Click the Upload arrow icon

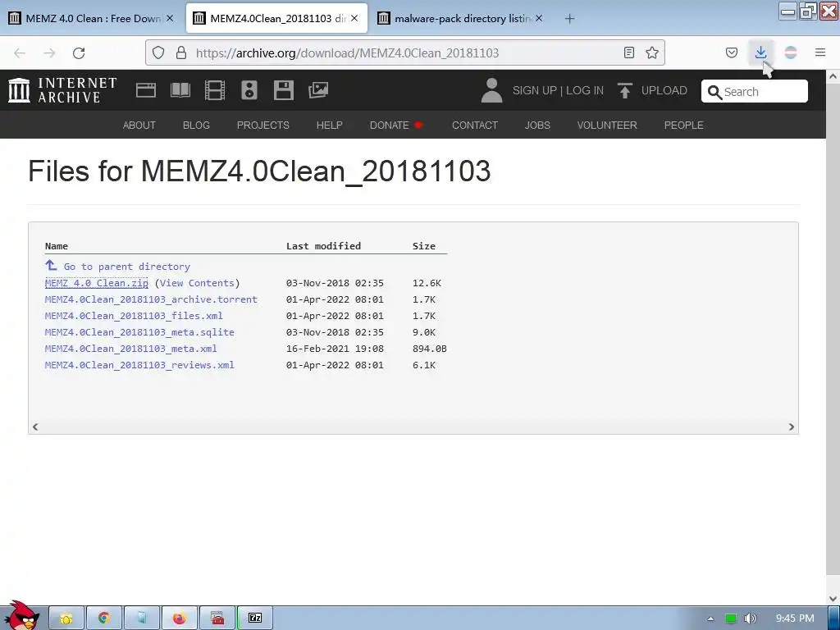[624, 90]
